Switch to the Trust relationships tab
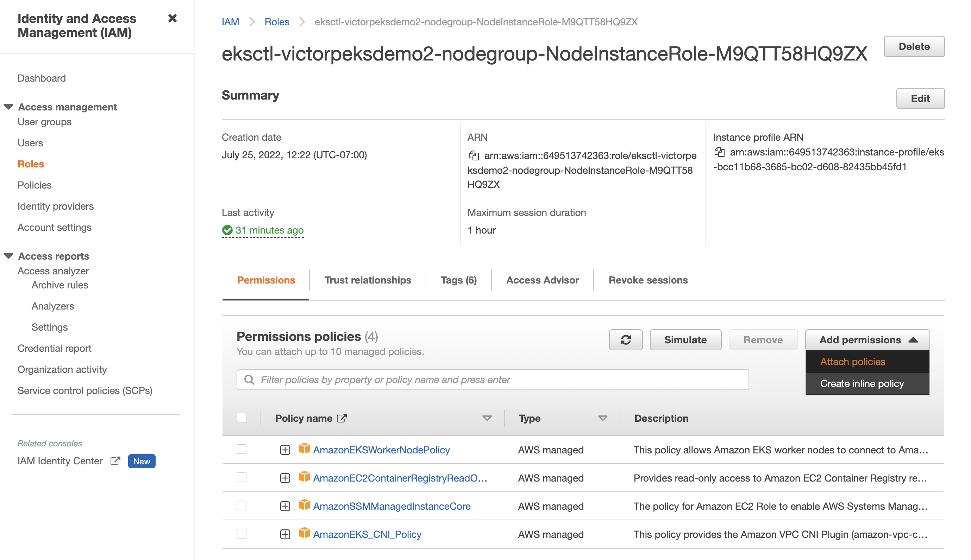Viewport: 971px width, 560px height. pyautogui.click(x=367, y=280)
